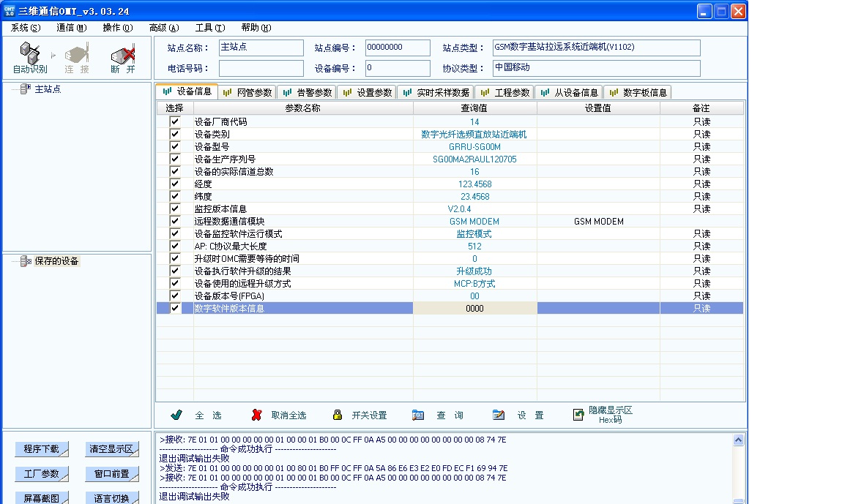Click the 123.4568 longitude value

(x=474, y=184)
